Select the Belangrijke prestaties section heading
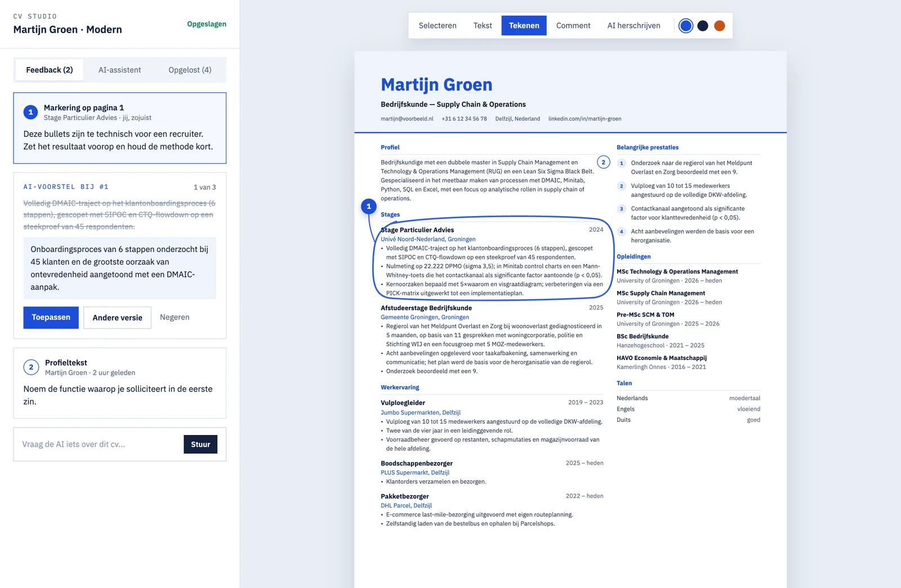 click(648, 147)
